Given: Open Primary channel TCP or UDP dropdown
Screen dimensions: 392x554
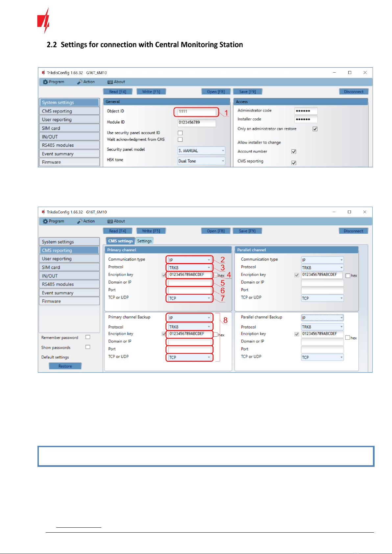Looking at the screenshot, I should click(190, 298).
